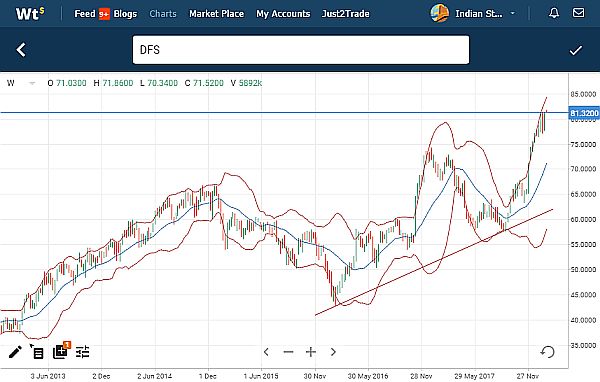Select the pencil drawing tool
This screenshot has width=600, height=382.
pos(15,352)
